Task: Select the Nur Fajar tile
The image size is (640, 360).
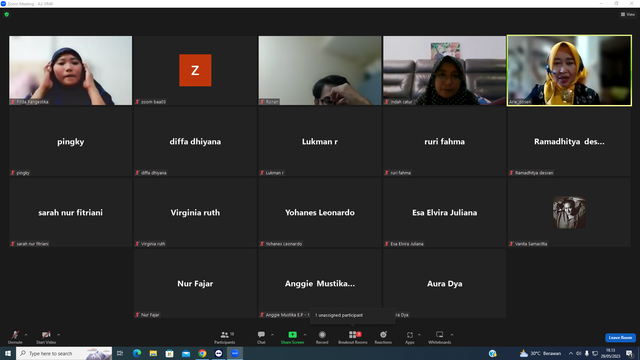Action: click(195, 283)
